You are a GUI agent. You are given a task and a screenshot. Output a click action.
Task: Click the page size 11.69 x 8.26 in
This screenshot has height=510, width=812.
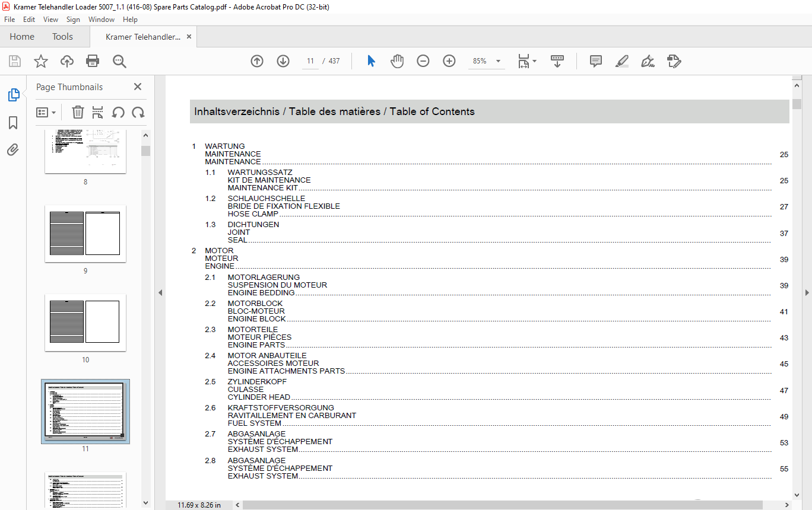coord(199,505)
